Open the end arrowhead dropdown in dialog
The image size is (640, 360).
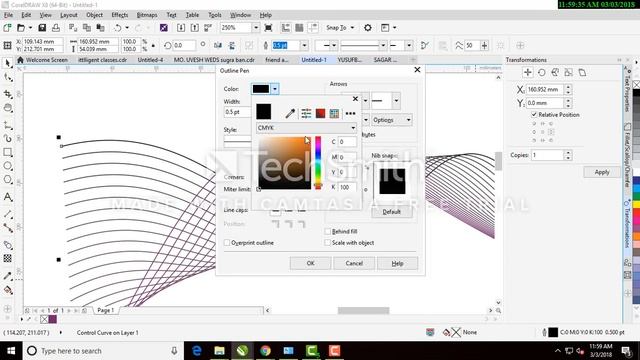[396, 100]
